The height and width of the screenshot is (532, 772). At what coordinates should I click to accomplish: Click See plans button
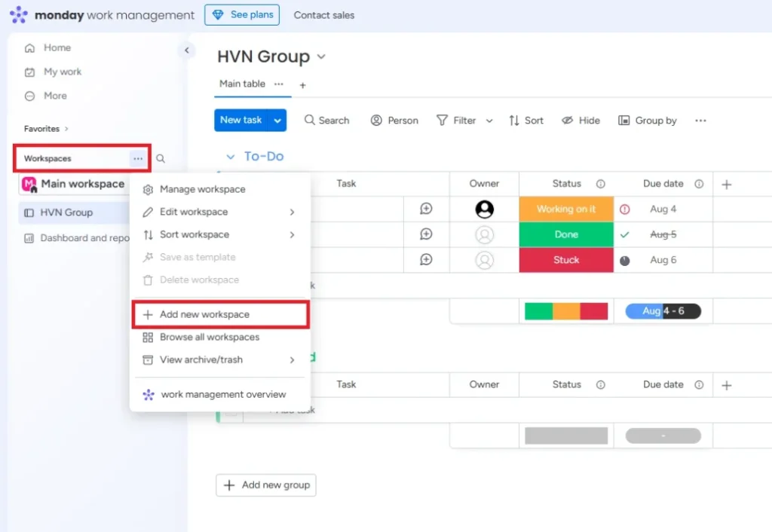click(242, 15)
